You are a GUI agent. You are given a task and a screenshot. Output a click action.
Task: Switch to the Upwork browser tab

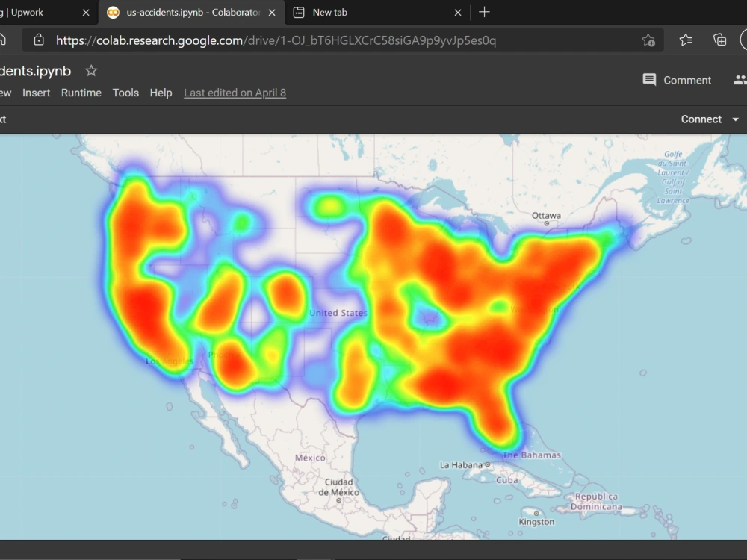(x=48, y=13)
